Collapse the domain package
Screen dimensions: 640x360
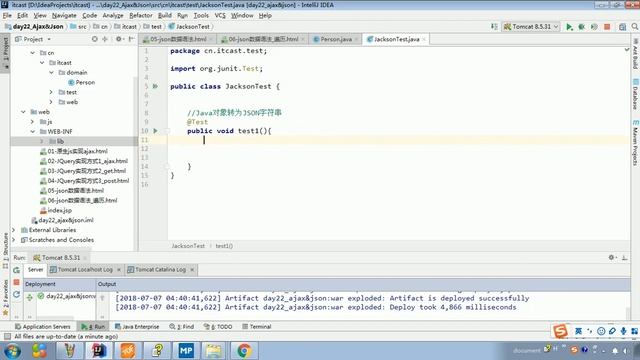coord(51,73)
